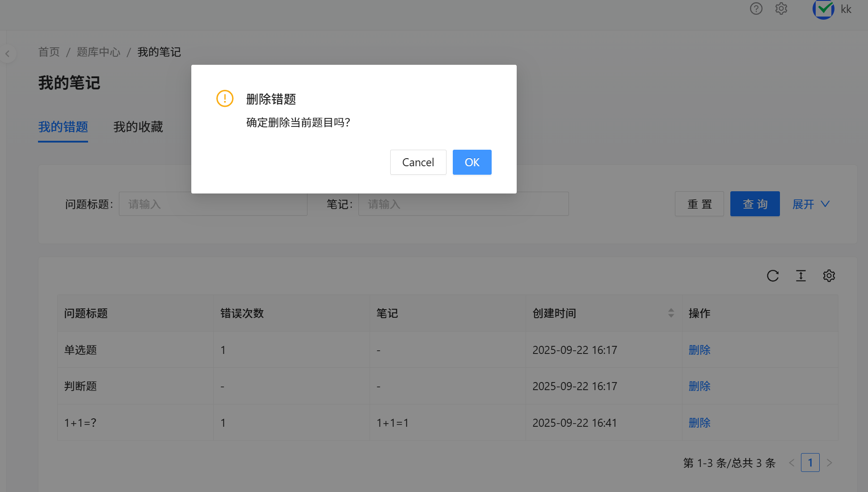The height and width of the screenshot is (492, 868).
Task: Open the top-bar settings gear icon
Action: pyautogui.click(x=781, y=8)
